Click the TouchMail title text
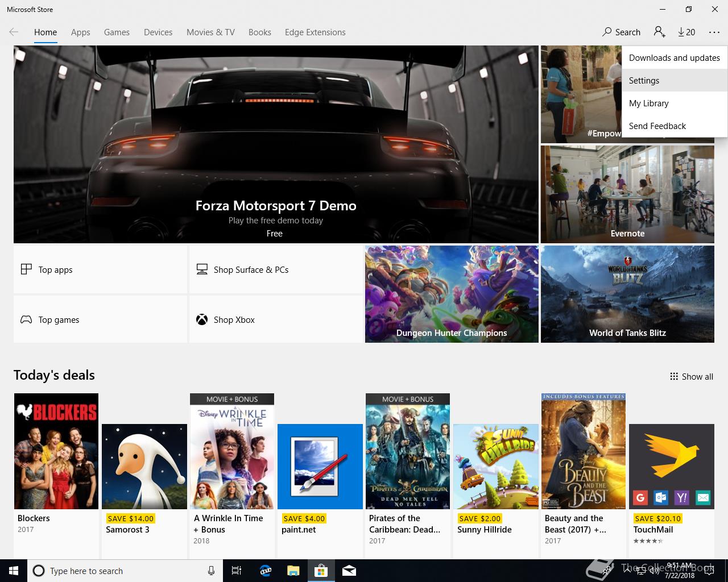The height and width of the screenshot is (582, 728). tap(653, 530)
